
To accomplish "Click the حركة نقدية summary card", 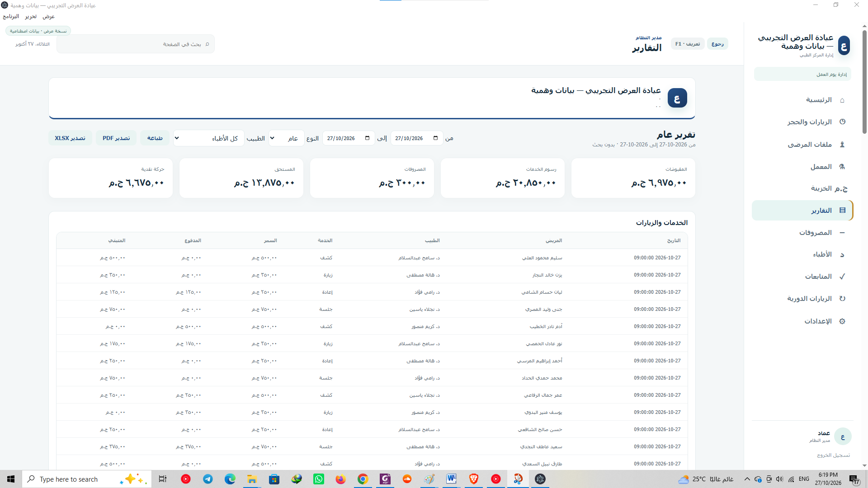I will pyautogui.click(x=111, y=178).
